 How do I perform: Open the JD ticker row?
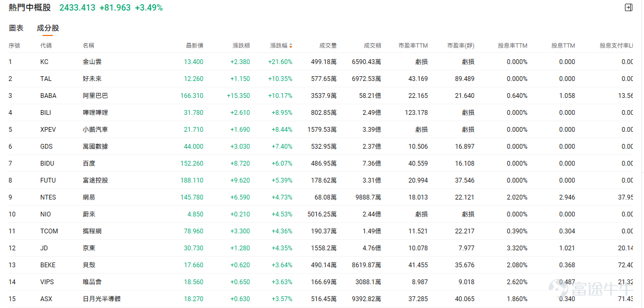tap(321, 248)
